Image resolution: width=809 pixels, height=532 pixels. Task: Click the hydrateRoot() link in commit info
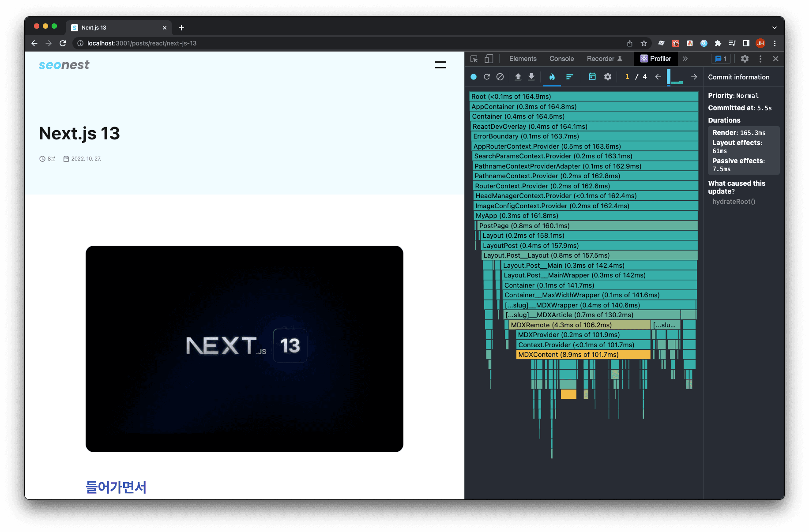click(x=734, y=202)
